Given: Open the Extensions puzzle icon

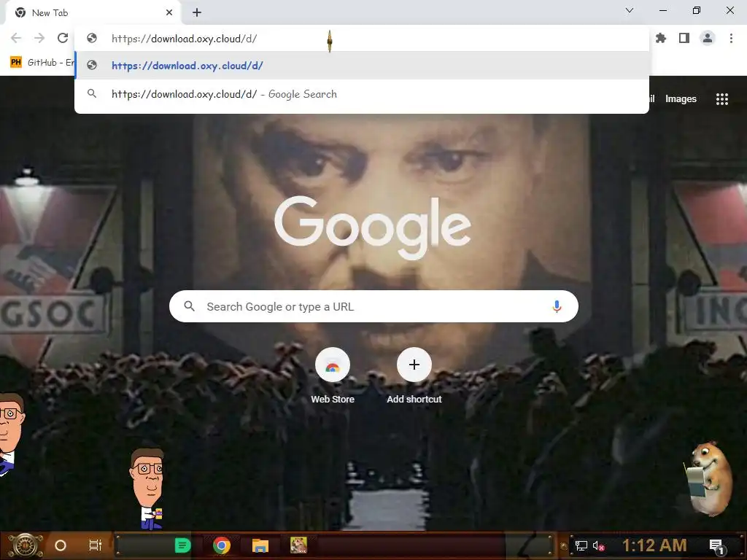Looking at the screenshot, I should pos(661,38).
